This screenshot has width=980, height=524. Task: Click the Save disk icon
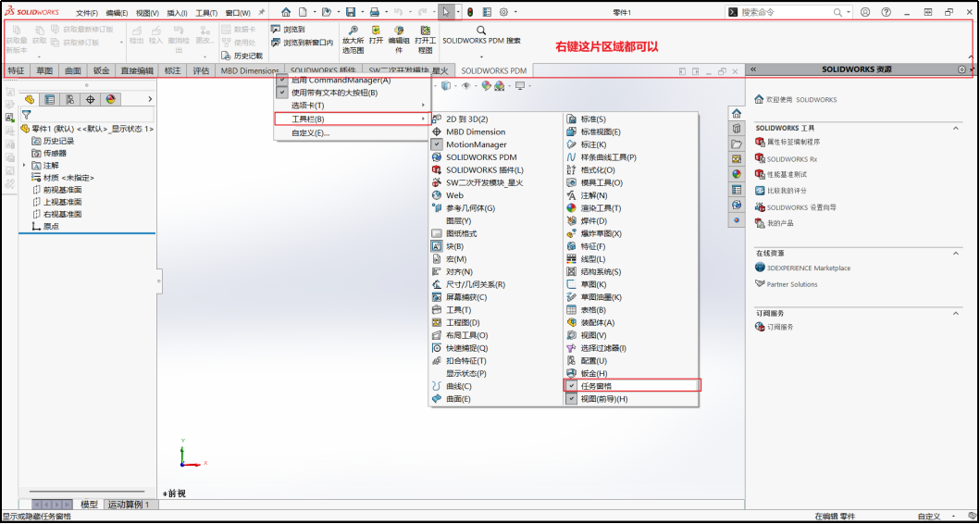coord(351,12)
